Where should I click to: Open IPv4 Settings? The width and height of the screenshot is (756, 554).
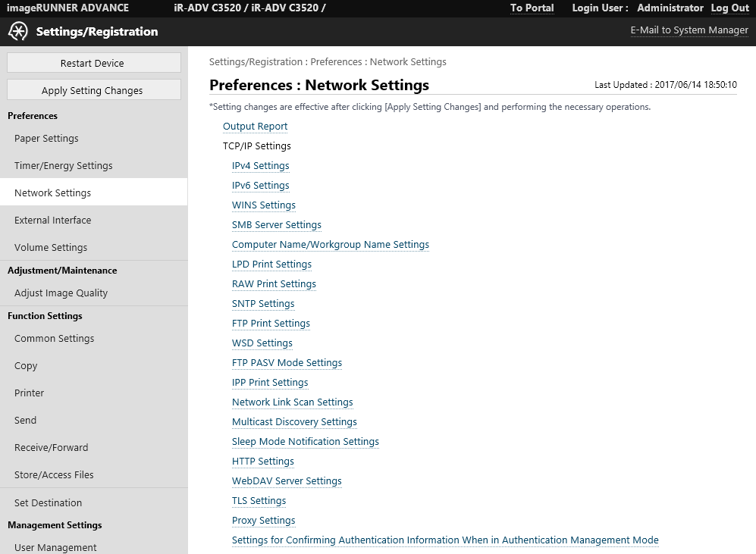pyautogui.click(x=260, y=166)
